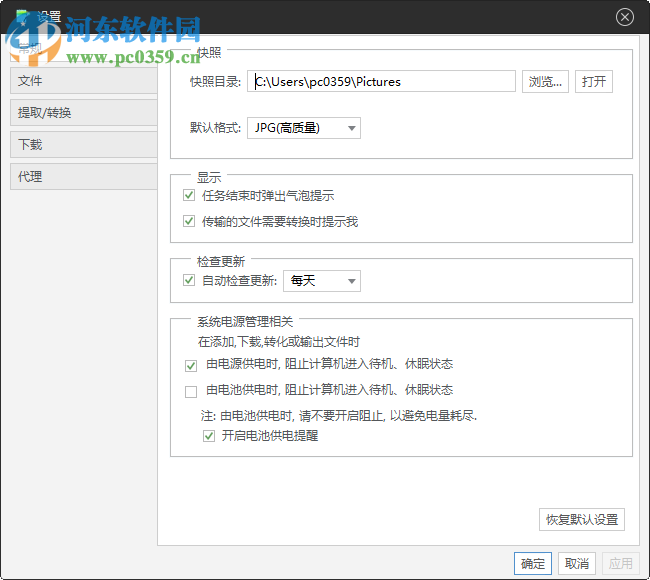
Task: Uncheck the 自动检查更新 checkbox
Action: [189, 280]
